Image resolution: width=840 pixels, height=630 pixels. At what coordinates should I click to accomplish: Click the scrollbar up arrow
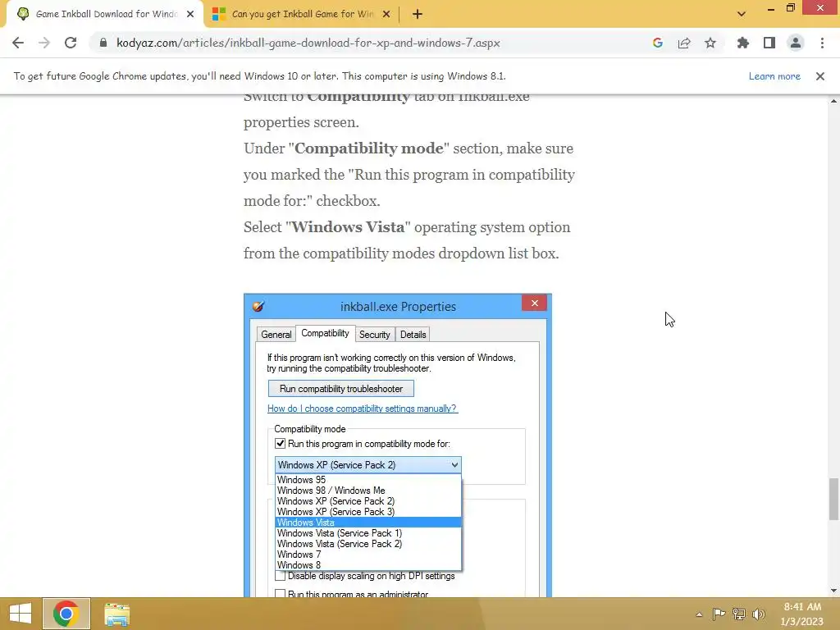[833, 101]
